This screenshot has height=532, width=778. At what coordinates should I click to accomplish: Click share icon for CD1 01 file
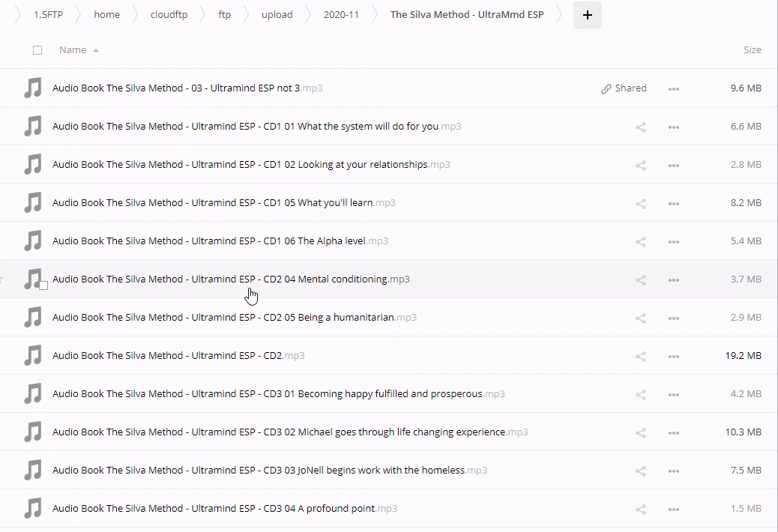tap(640, 127)
